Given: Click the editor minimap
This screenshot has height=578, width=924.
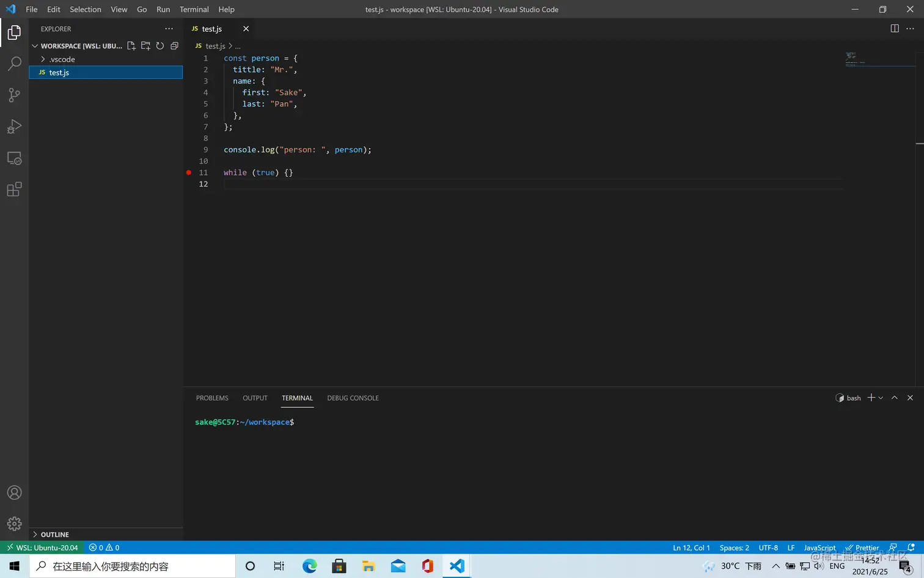Looking at the screenshot, I should pyautogui.click(x=879, y=59).
